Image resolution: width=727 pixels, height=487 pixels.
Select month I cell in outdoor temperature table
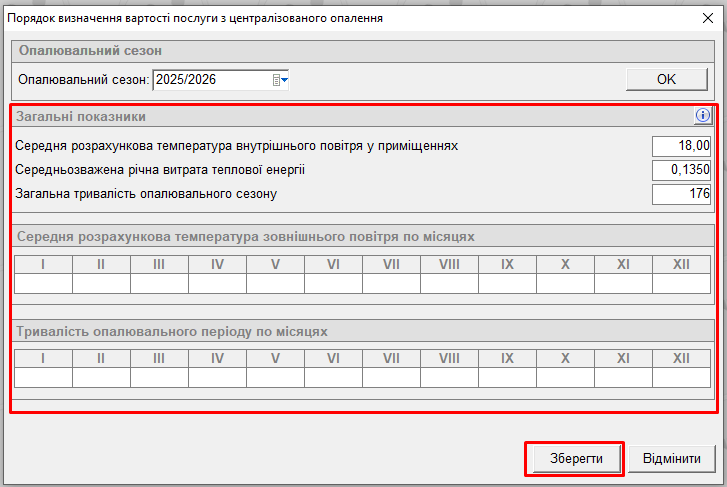point(43,284)
